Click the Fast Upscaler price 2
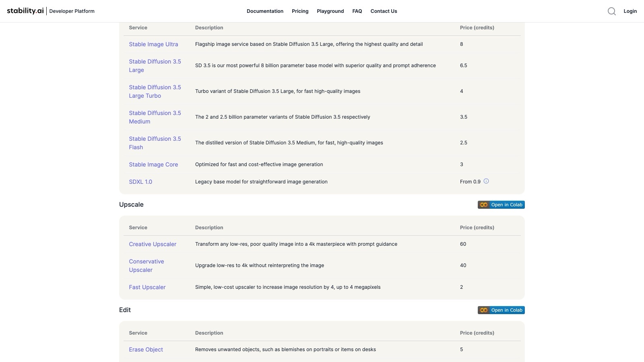 click(462, 287)
